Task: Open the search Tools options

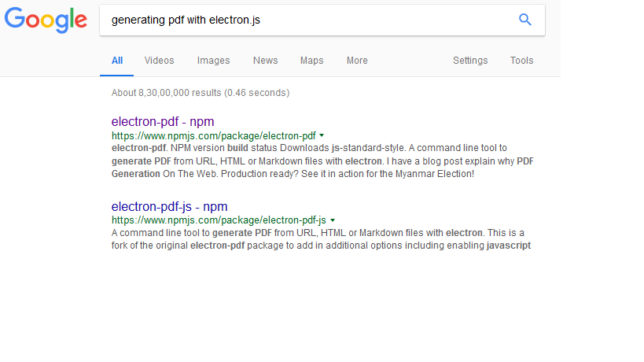Action: point(521,61)
